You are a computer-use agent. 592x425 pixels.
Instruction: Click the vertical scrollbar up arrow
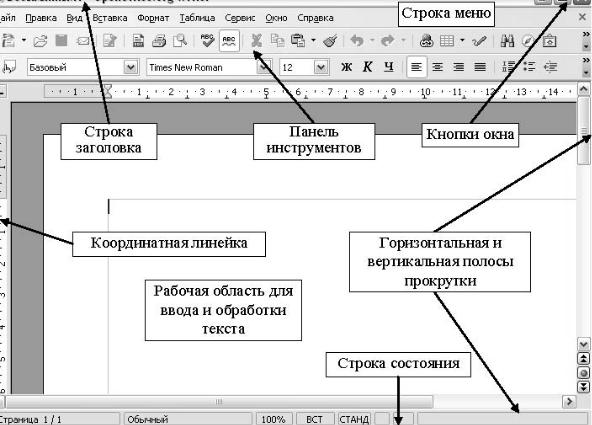584,89
